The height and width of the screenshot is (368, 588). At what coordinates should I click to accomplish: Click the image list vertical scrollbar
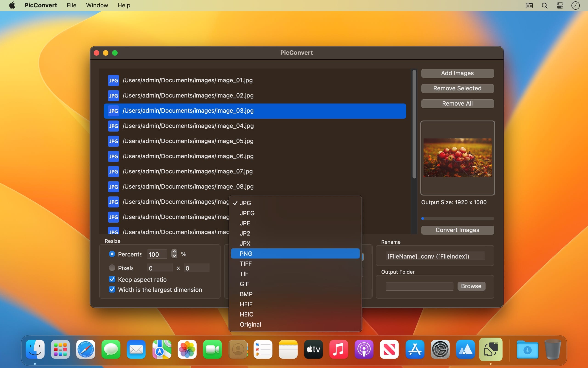click(414, 124)
